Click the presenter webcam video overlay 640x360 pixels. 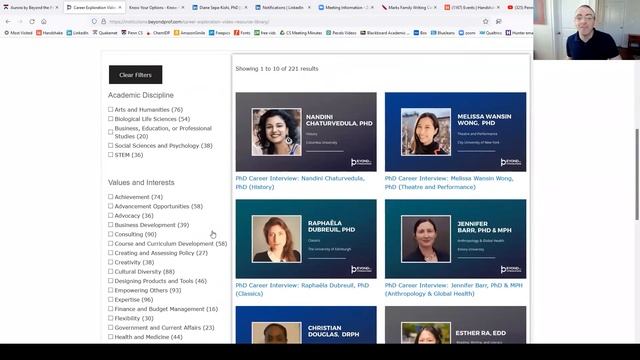click(587, 30)
